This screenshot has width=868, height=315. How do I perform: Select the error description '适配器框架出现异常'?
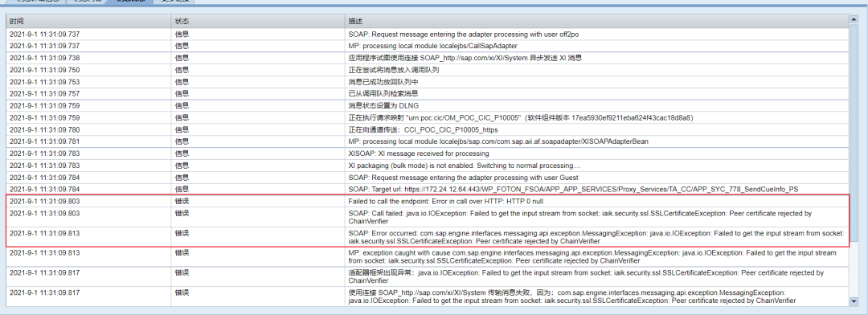586,276
